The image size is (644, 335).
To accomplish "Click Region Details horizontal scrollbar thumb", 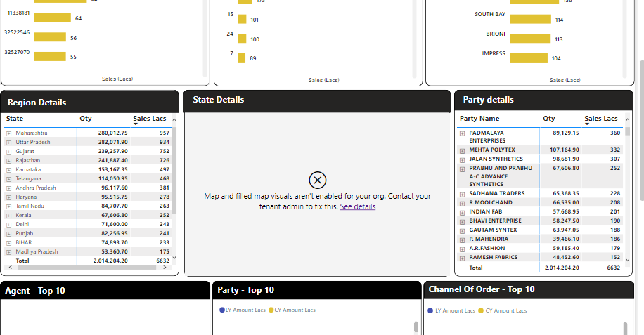I will [86, 268].
